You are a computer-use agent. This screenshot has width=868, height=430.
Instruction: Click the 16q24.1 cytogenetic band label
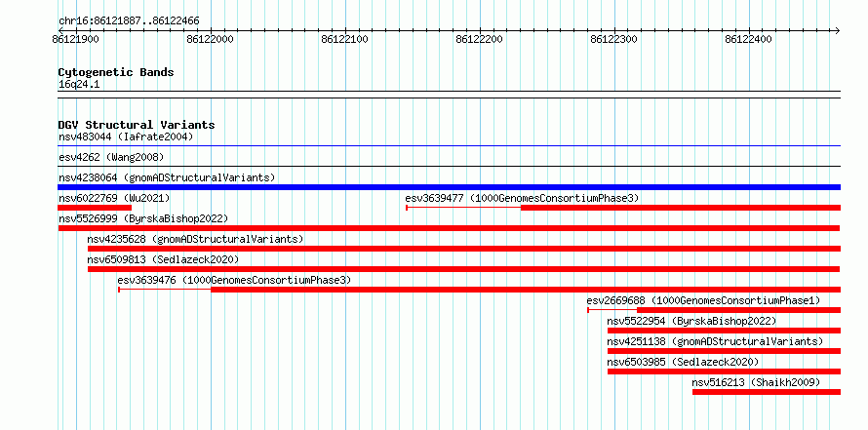tap(79, 85)
